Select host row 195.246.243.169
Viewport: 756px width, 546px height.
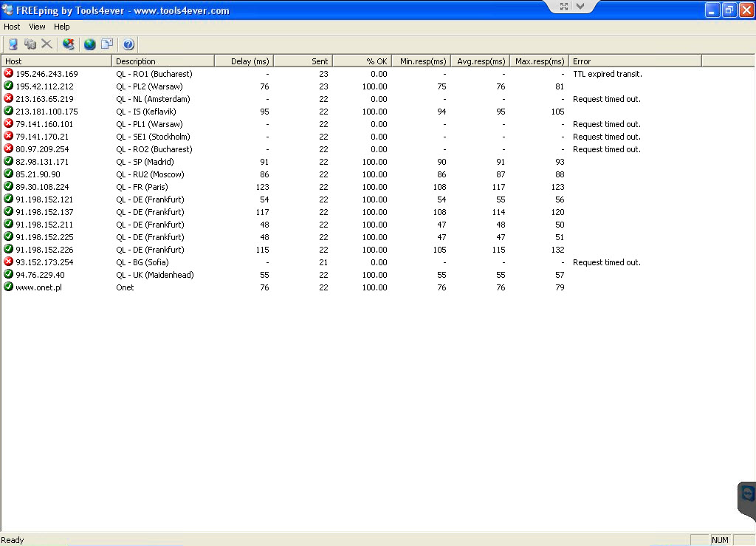47,74
